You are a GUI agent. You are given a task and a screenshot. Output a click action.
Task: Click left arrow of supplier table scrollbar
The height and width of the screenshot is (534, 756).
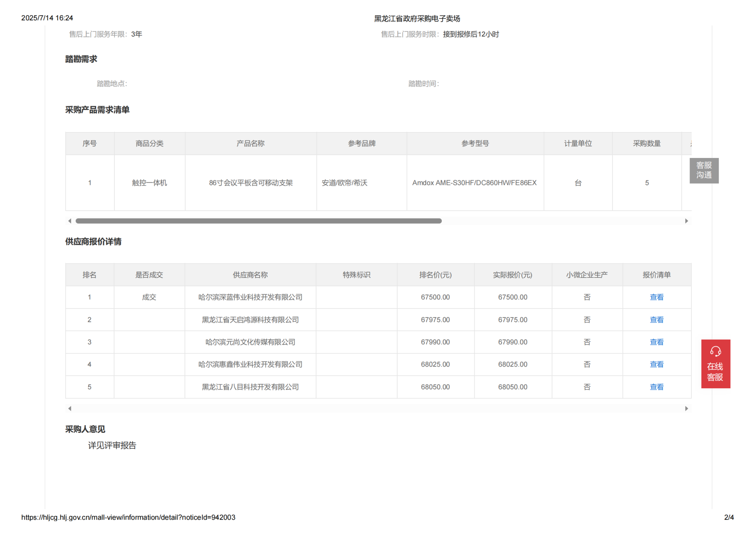tap(70, 408)
